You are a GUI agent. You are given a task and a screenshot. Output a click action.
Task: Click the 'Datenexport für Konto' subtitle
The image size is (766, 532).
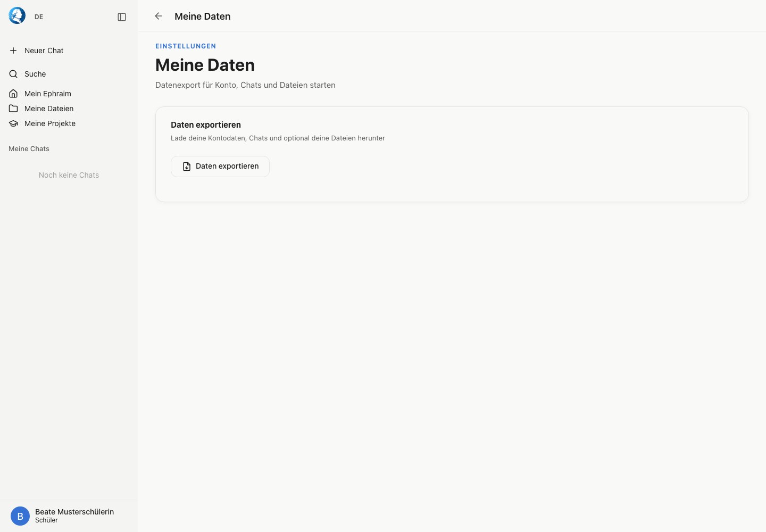245,85
